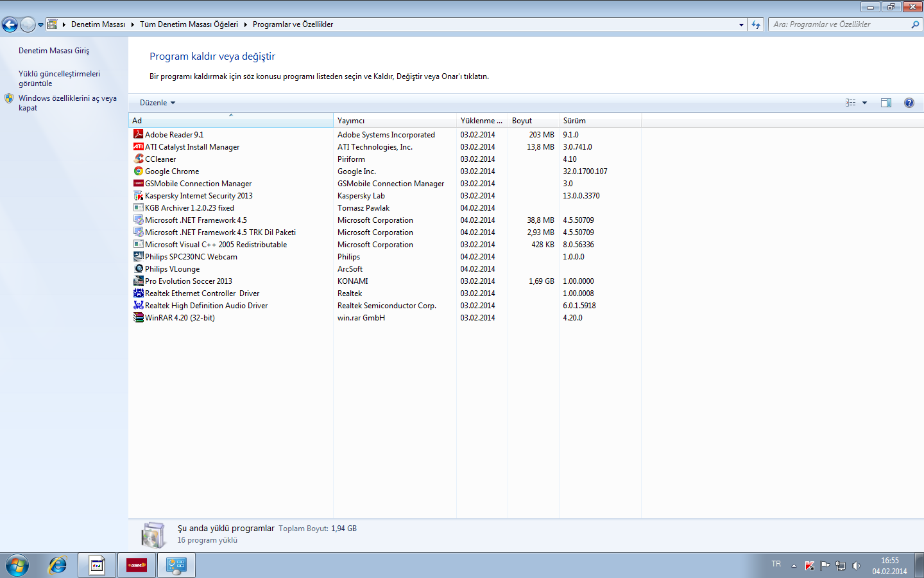Image resolution: width=924 pixels, height=578 pixels.
Task: Click the ArcSoft publisher cell
Action: click(x=350, y=268)
